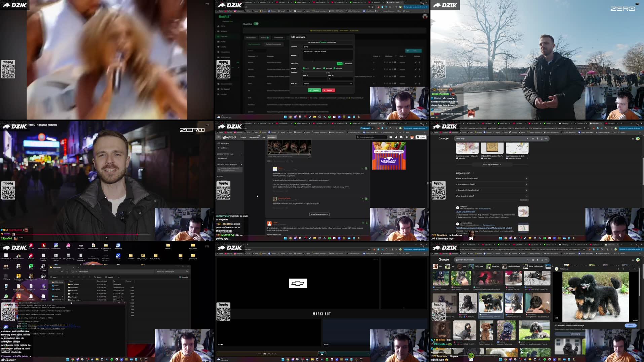The image size is (644, 362).
Task: Switch to the Mikroblog tab on wykop.pl
Action: pyautogui.click(x=272, y=137)
